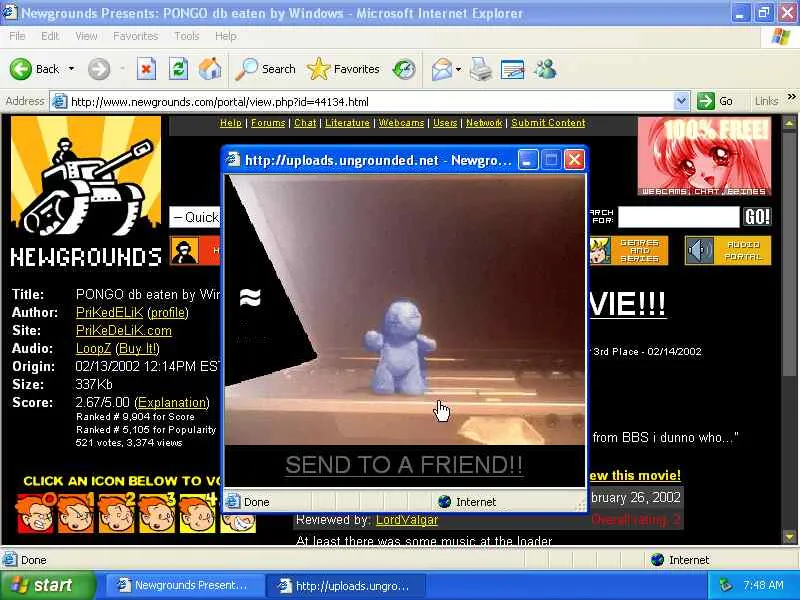
Task: Expand the Mail button dropdown arrow
Action: pos(458,69)
